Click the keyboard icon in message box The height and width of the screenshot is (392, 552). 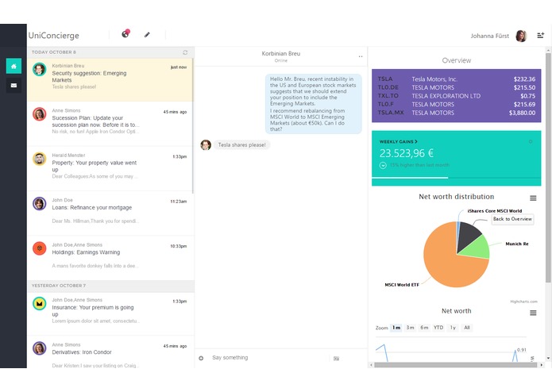pos(336,358)
